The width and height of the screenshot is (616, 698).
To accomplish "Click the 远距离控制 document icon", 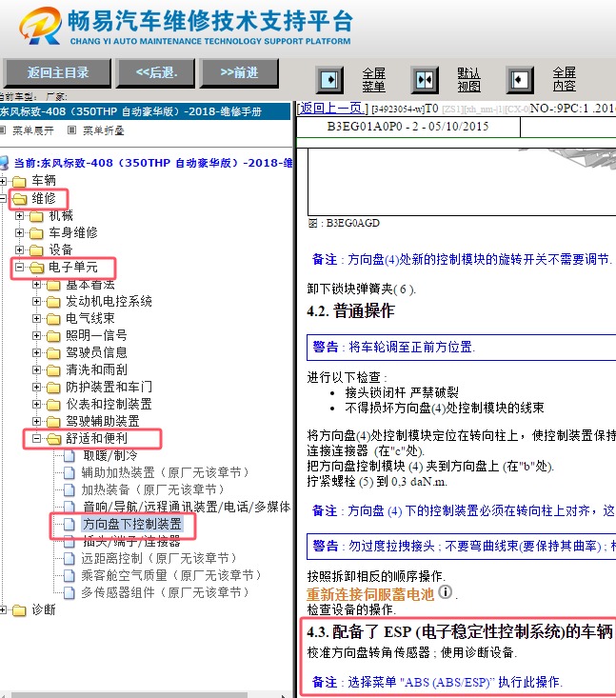I will pyautogui.click(x=69, y=559).
